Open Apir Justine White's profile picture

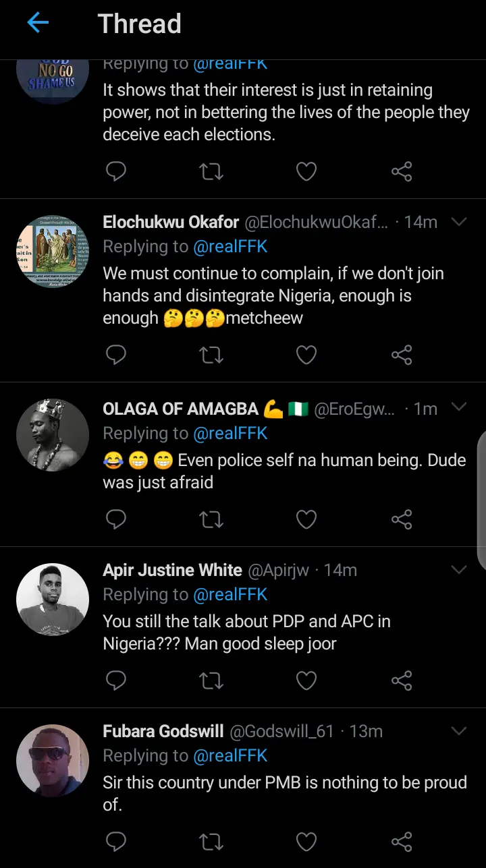(53, 600)
